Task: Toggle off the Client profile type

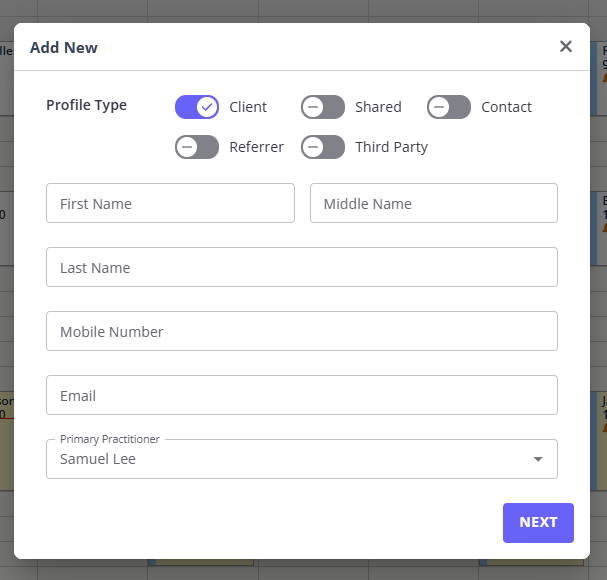Action: [197, 107]
